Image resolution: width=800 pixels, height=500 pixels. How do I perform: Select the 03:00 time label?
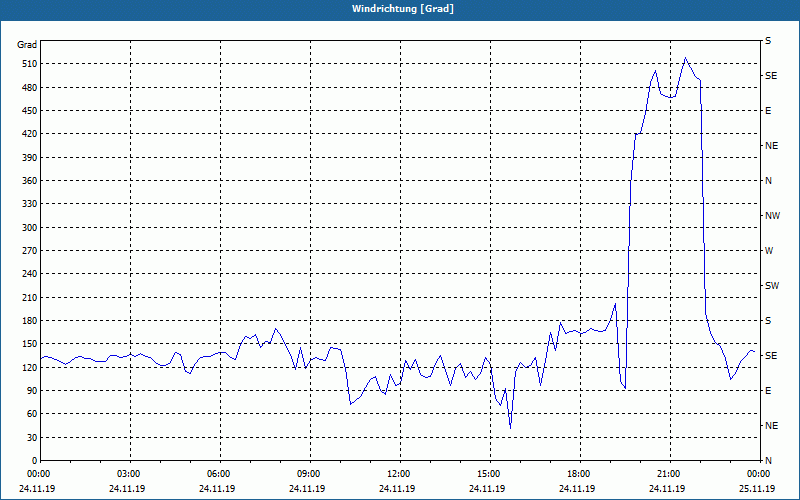(x=130, y=473)
